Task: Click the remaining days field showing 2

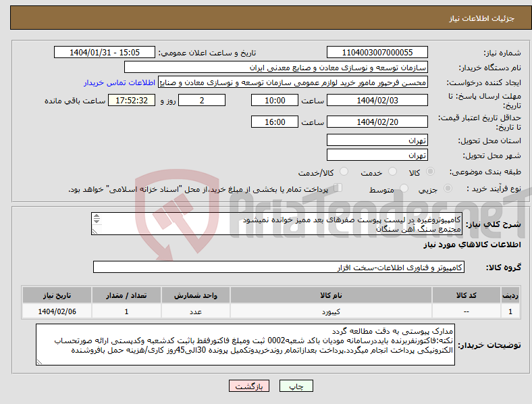Action: click(202, 101)
